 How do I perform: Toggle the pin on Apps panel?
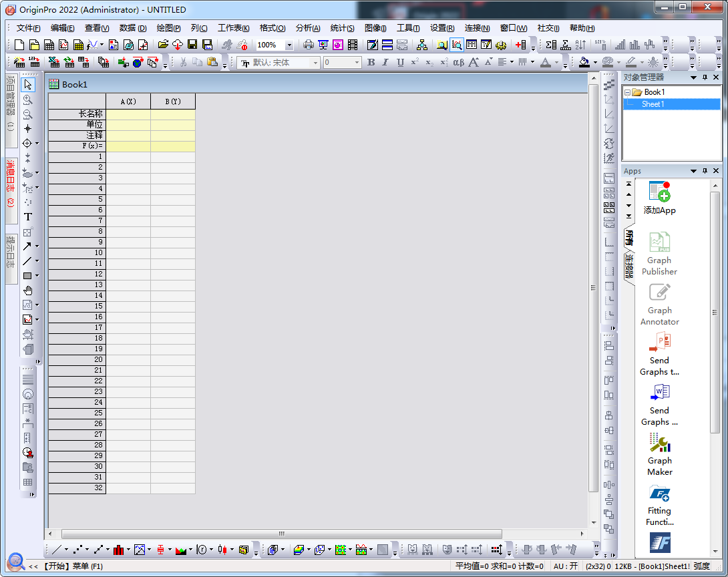705,171
